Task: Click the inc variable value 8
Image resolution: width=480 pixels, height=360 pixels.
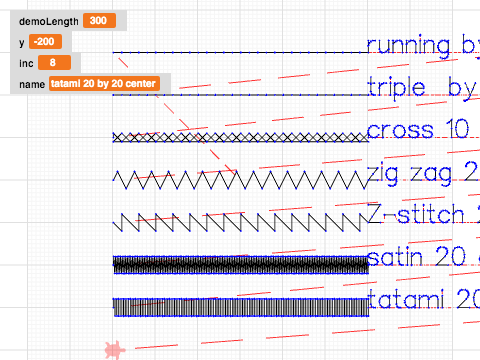Action: point(54,63)
